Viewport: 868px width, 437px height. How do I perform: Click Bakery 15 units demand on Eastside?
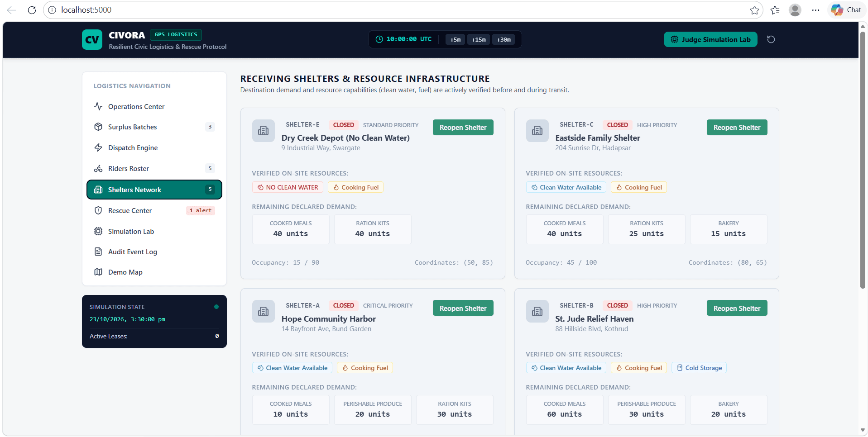tap(728, 229)
